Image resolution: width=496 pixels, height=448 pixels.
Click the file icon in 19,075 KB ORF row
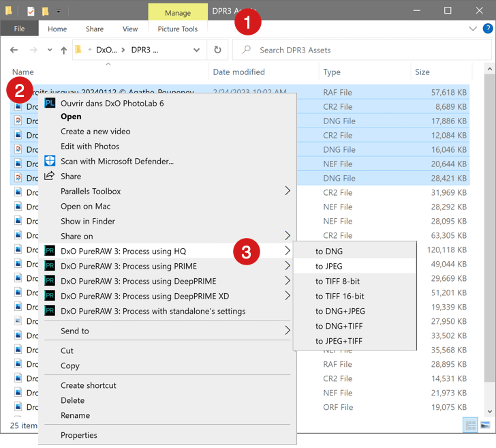coord(18,406)
